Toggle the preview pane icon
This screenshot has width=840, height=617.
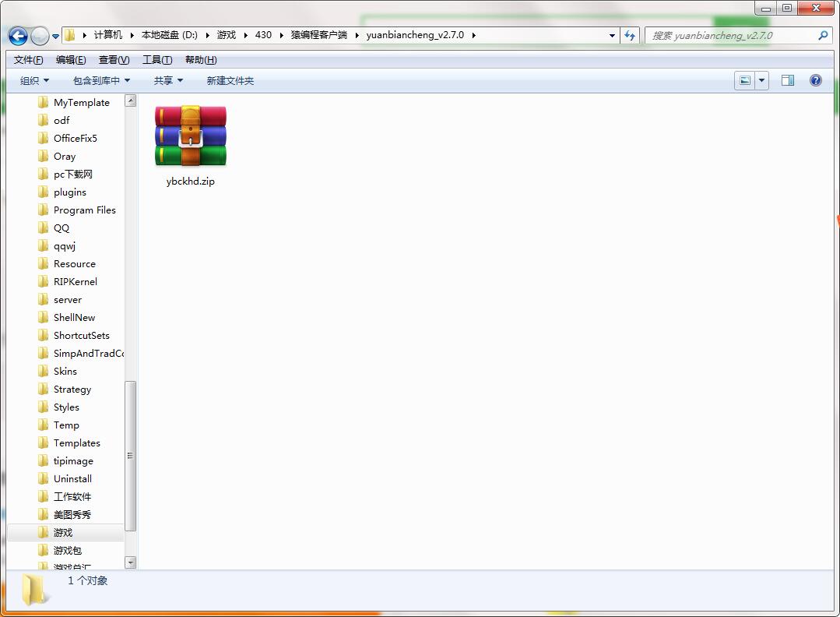(x=788, y=80)
